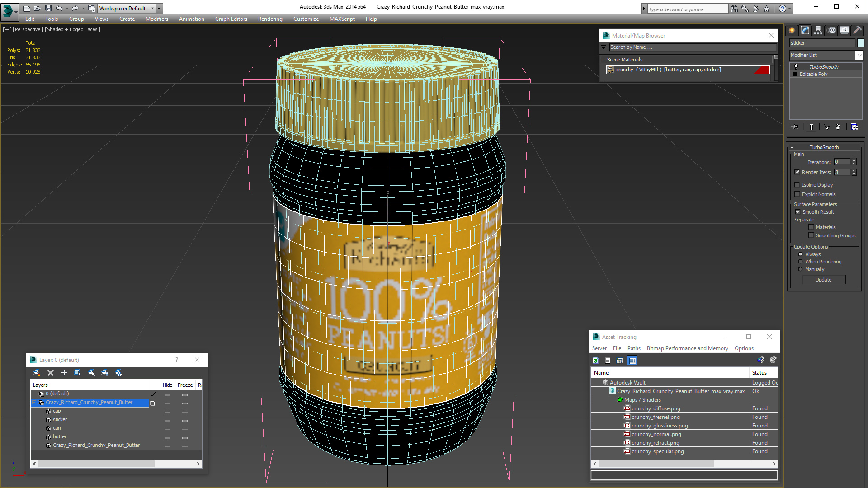
Task: Enable the Isoline Display checkbox
Action: (797, 184)
